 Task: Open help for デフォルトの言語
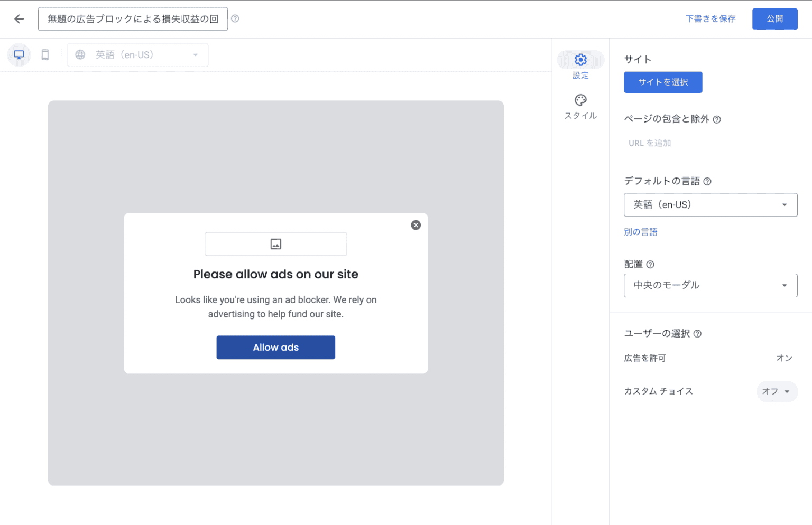[x=707, y=182]
